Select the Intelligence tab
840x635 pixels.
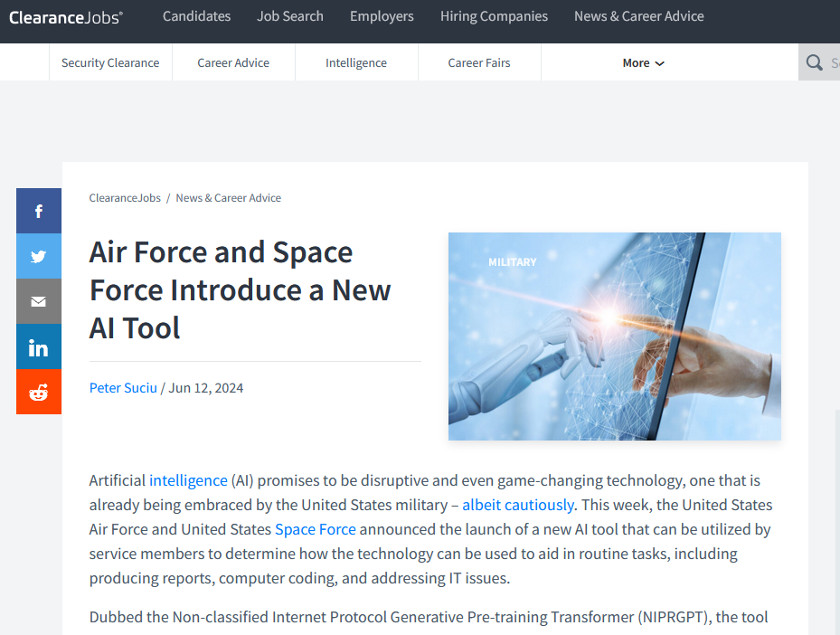pyautogui.click(x=355, y=62)
